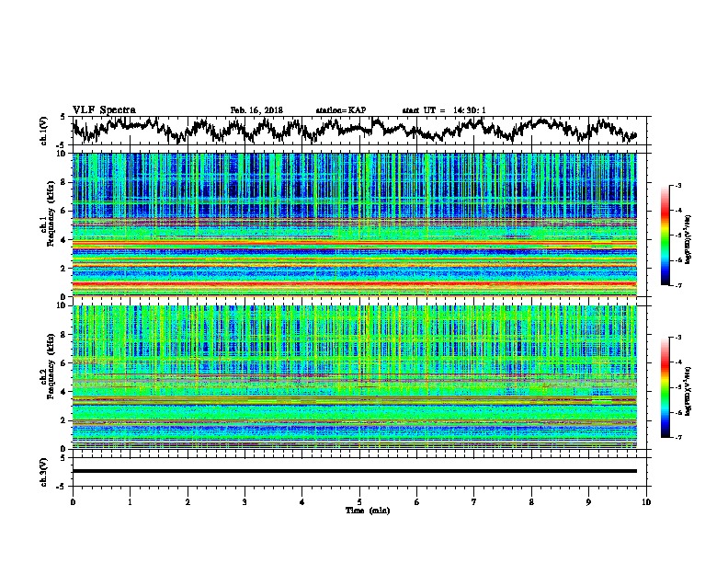Viewport: 728px width, 563px height.
Task: Click the "Time (min)" x-axis title
Action: [368, 511]
